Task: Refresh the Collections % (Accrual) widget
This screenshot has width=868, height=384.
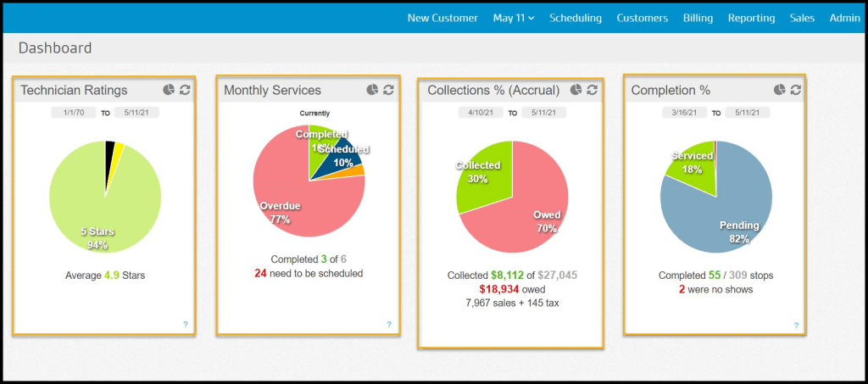Action: 592,90
